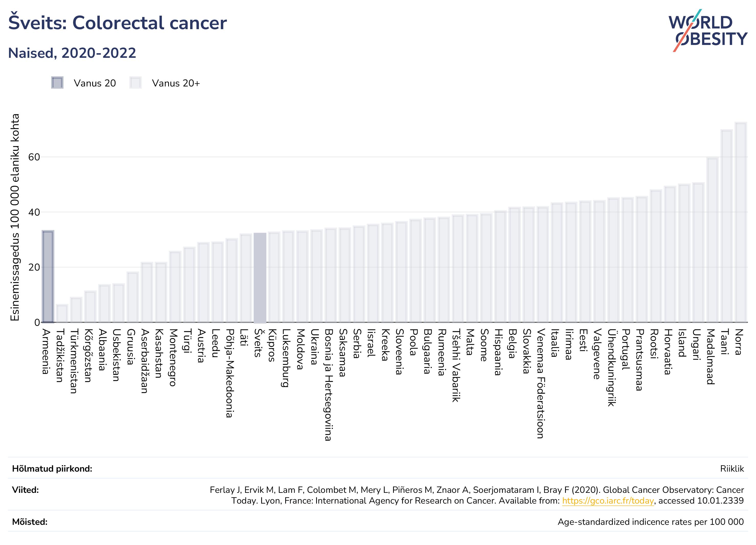Click the Venemaa Föderatsioon axis label

540,384
